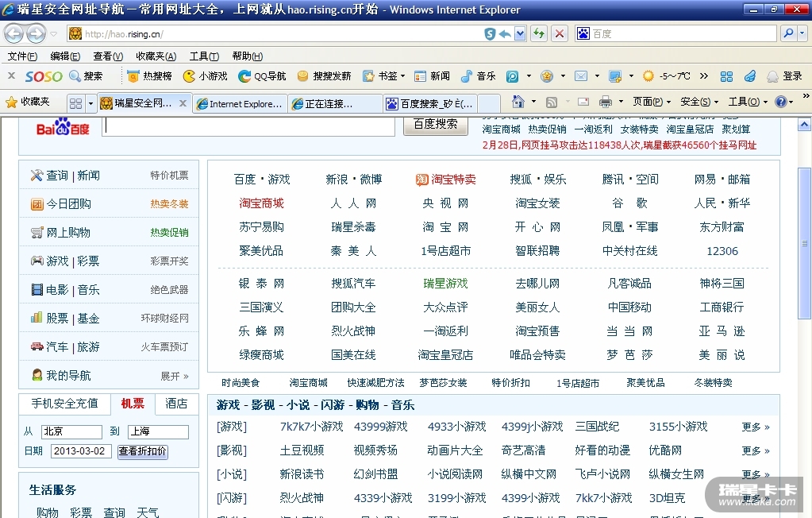
Task: Open the 热搜榜 toolbar shortcut
Action: [149, 76]
